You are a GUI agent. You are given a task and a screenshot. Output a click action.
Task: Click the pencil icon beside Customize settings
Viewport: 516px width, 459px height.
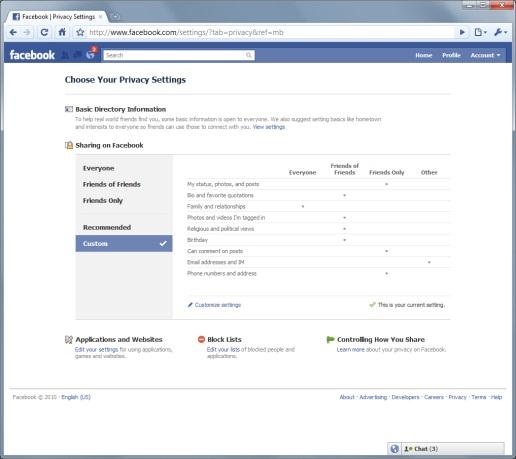(x=190, y=305)
